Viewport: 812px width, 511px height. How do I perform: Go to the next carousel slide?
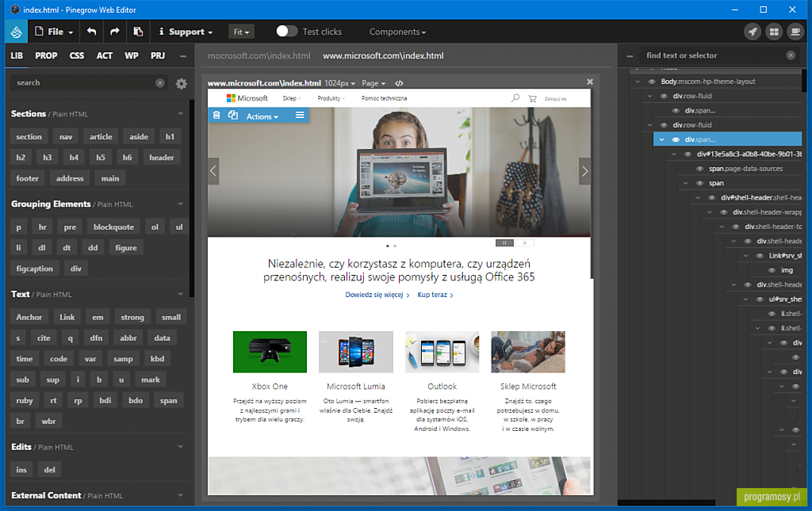click(x=584, y=170)
